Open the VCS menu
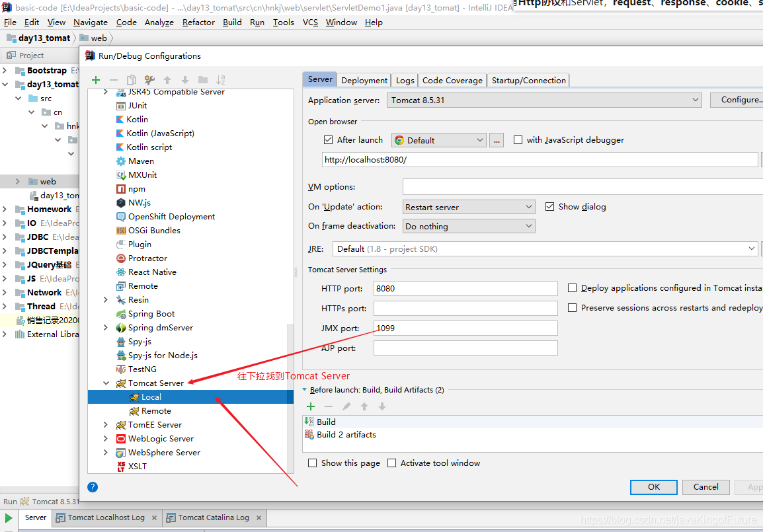The height and width of the screenshot is (532, 763). (311, 22)
